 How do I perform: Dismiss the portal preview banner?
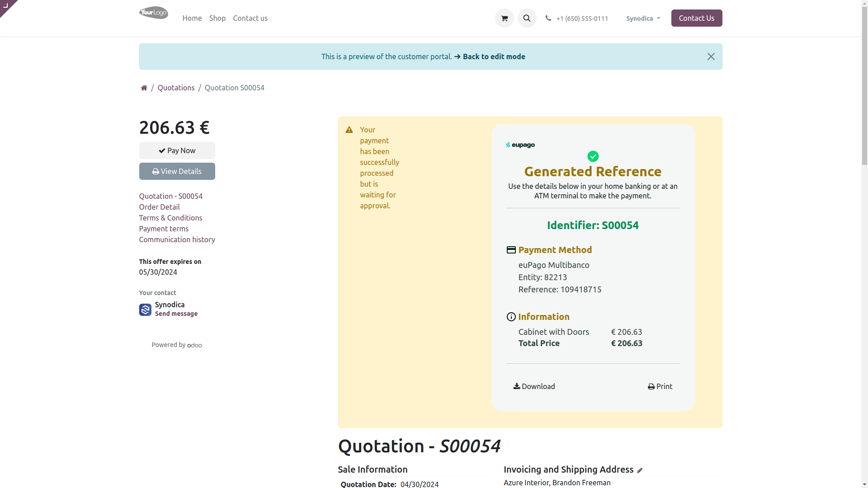tap(711, 56)
